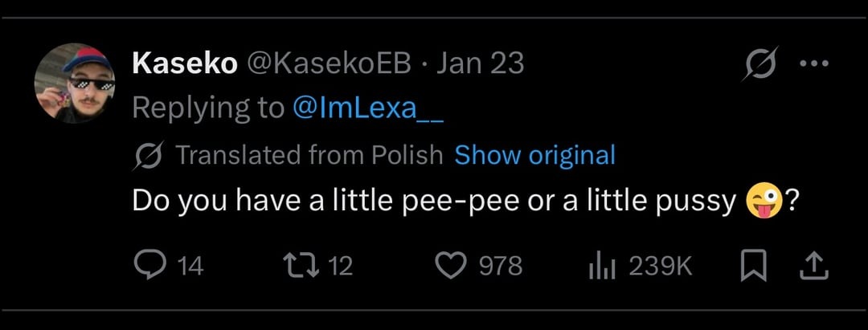This screenshot has height=330, width=868.
Task: Open the @KasekoEB handle link
Action: pyautogui.click(x=332, y=63)
